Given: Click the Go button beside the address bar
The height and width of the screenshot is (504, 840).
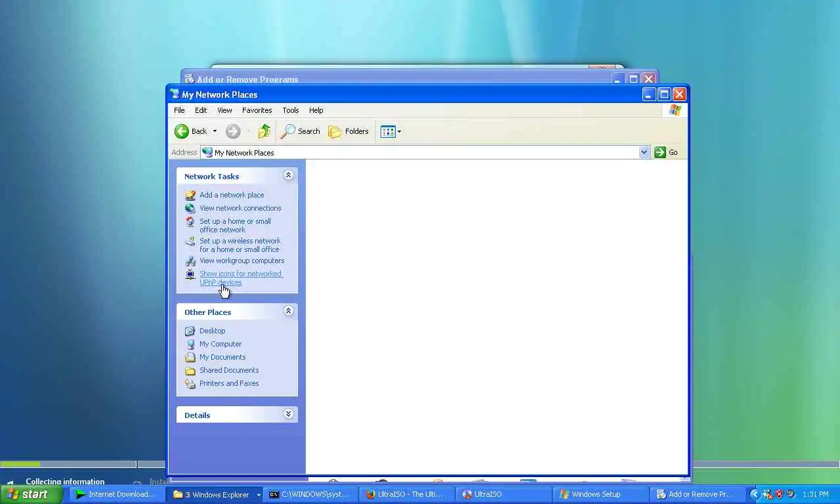Looking at the screenshot, I should 666,152.
